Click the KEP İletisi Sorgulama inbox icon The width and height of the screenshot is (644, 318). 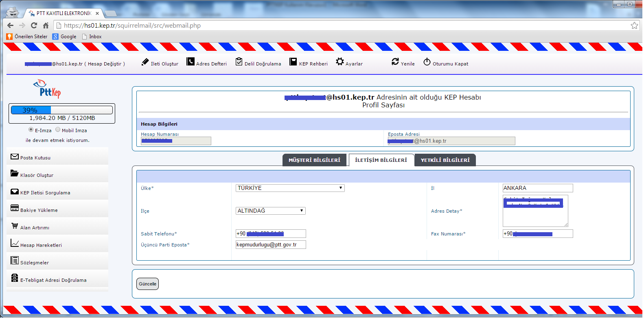coord(15,192)
